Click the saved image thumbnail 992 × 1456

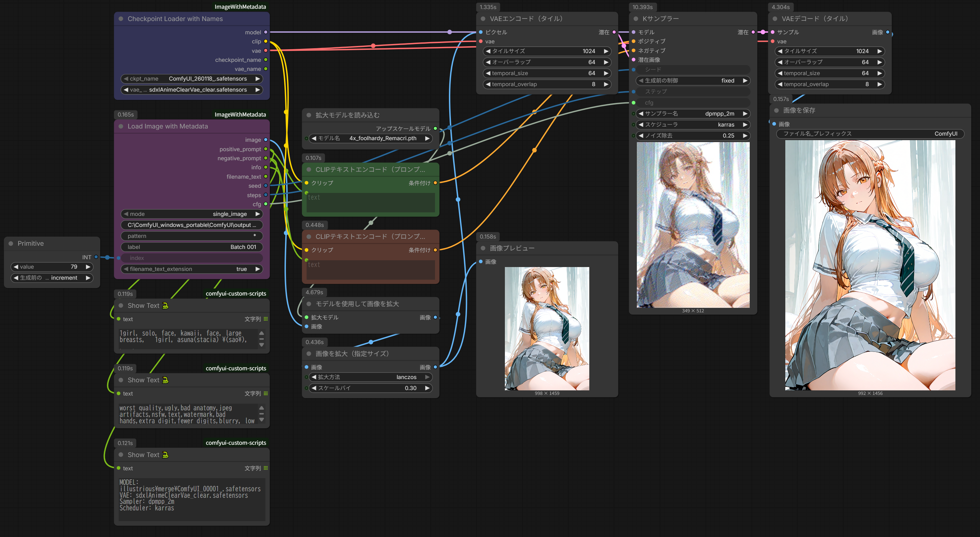870,265
